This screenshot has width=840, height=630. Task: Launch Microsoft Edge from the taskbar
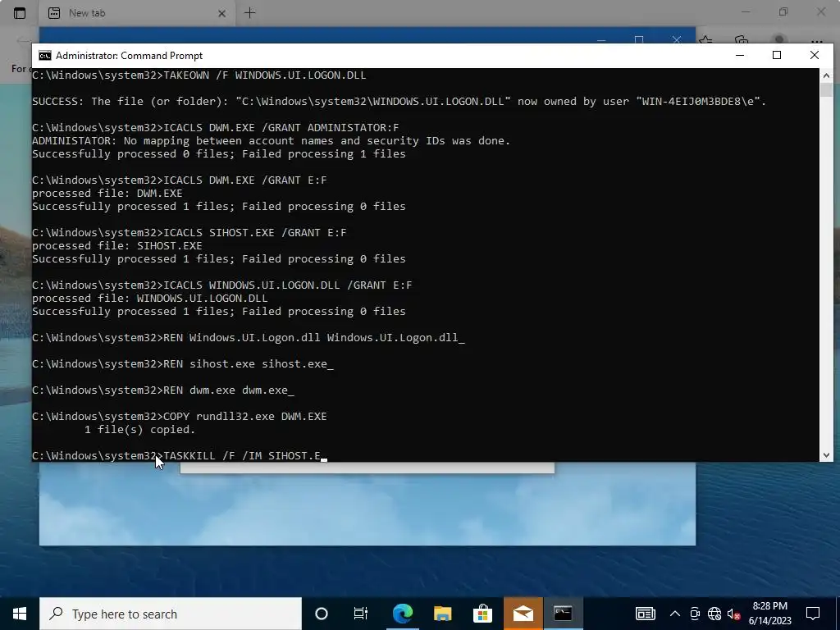(402, 614)
